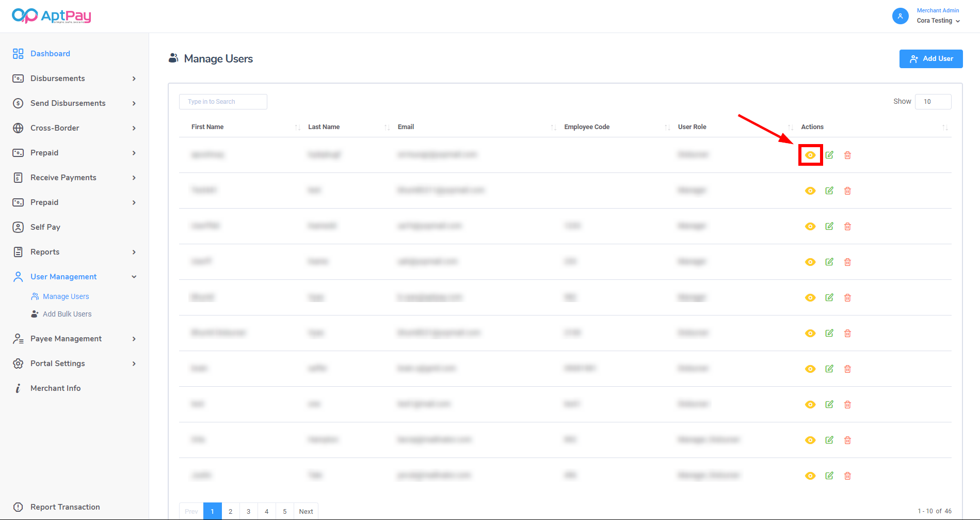
Task: Open Add Bulk Users page
Action: click(x=67, y=314)
